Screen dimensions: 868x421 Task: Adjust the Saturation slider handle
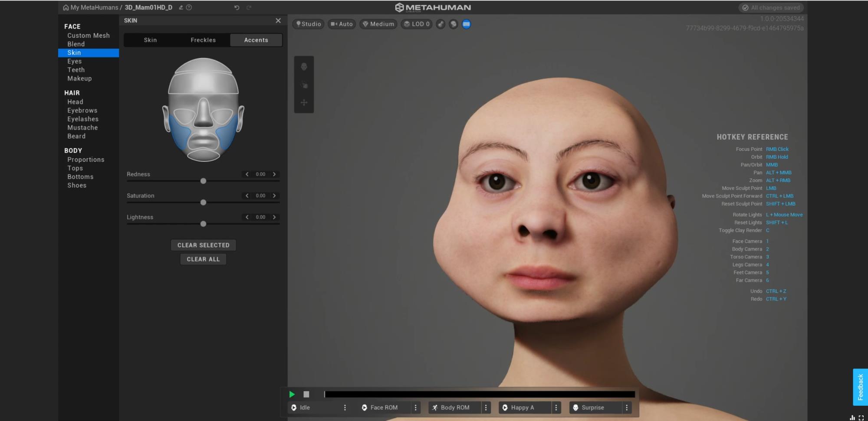203,202
